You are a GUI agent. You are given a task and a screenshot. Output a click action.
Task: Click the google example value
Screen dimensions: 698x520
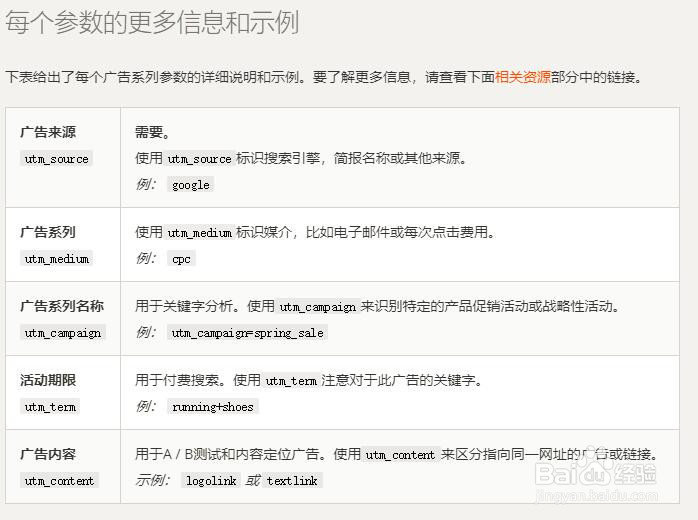click(191, 184)
